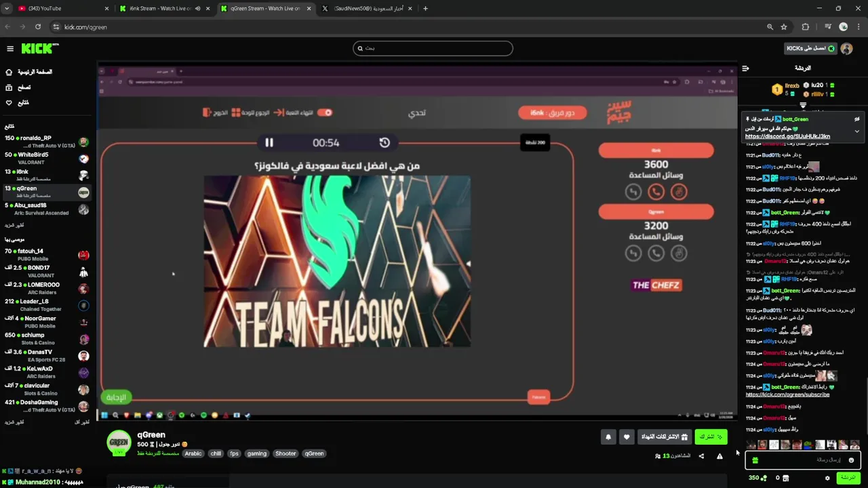
Task: Select the Pepe frog emote
Action: [x=808, y=445]
